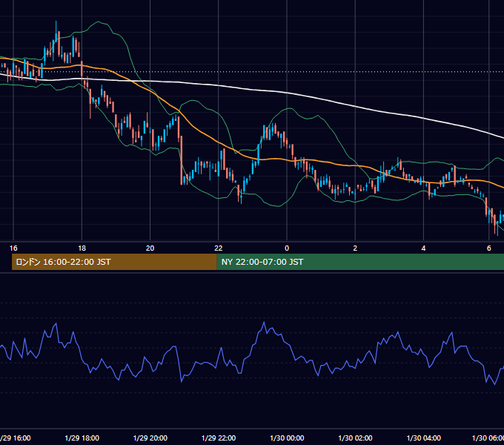Click the ロンドン 16:00-22:00 JST session bar

[x=114, y=262]
